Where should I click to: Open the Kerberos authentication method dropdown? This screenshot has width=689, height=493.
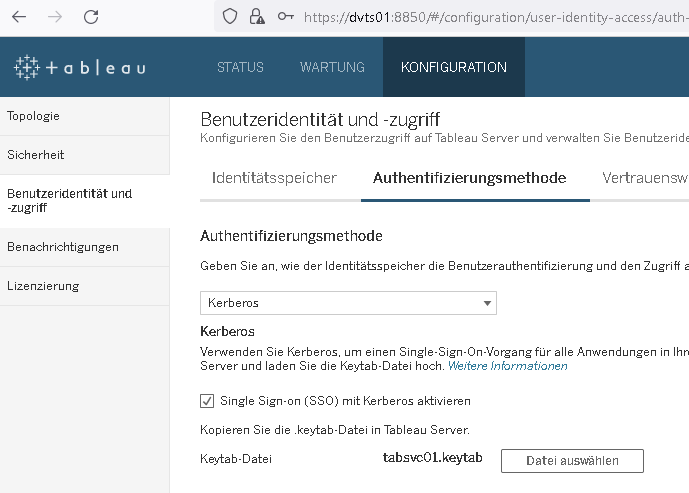pos(348,302)
